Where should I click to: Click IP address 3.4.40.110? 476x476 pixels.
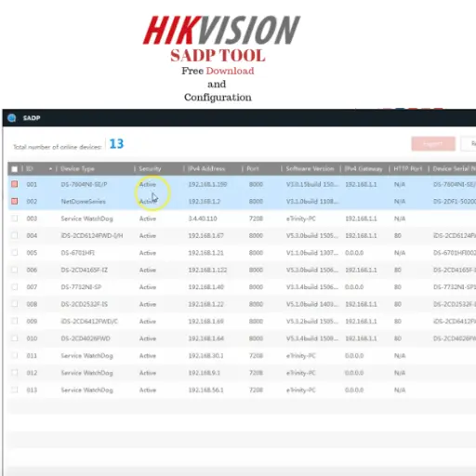[203, 218]
